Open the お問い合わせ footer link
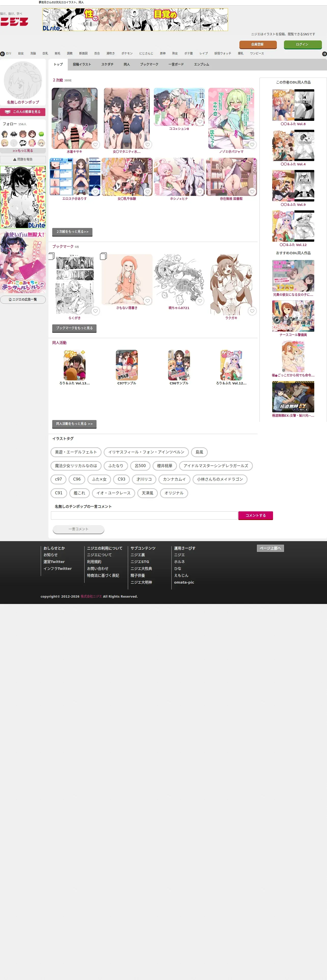This screenshot has height=980, width=327. pos(98,569)
